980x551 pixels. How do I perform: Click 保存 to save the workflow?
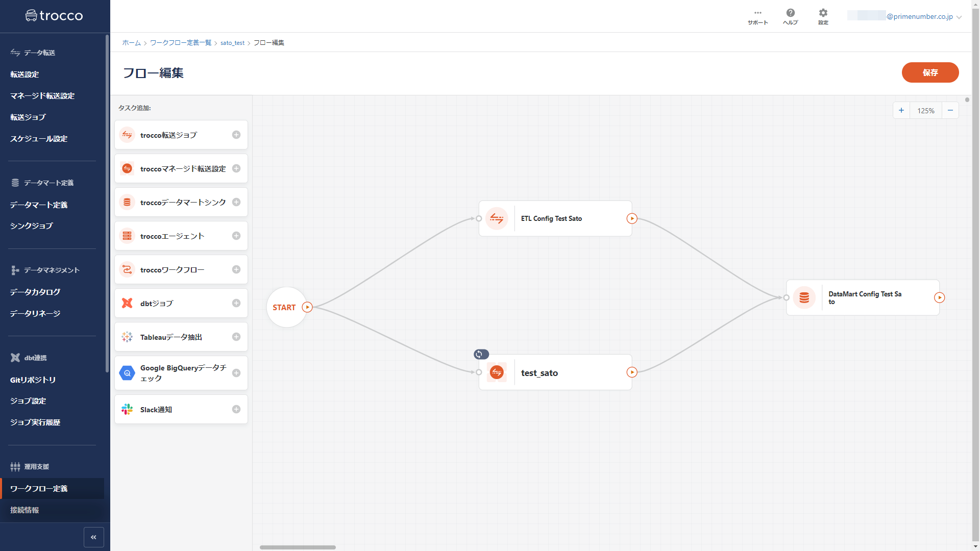[930, 72]
